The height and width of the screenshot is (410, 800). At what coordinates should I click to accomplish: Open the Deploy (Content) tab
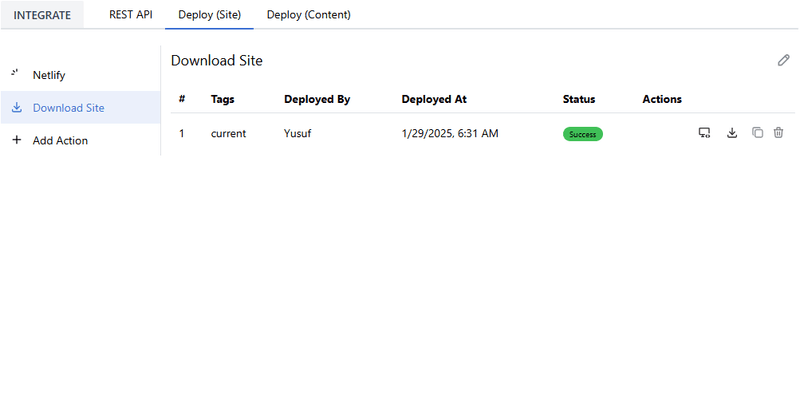click(308, 15)
